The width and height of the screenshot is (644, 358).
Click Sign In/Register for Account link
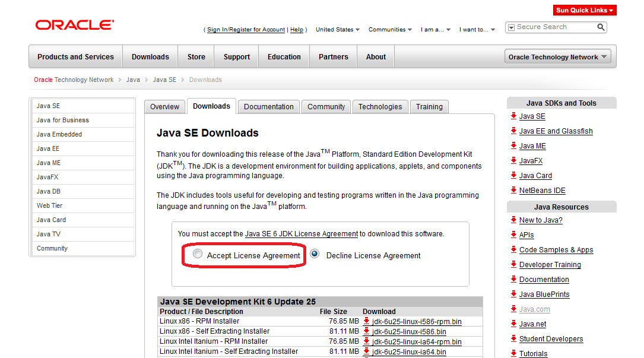[246, 30]
